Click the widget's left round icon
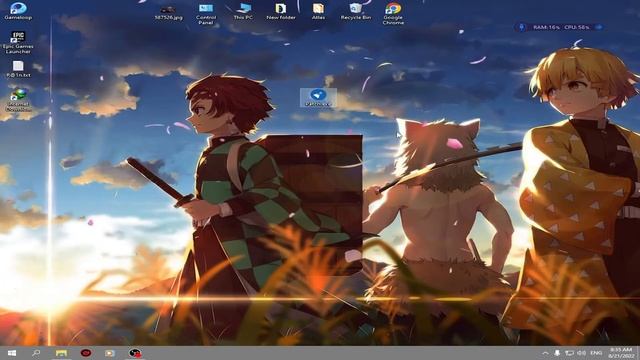 521,27
